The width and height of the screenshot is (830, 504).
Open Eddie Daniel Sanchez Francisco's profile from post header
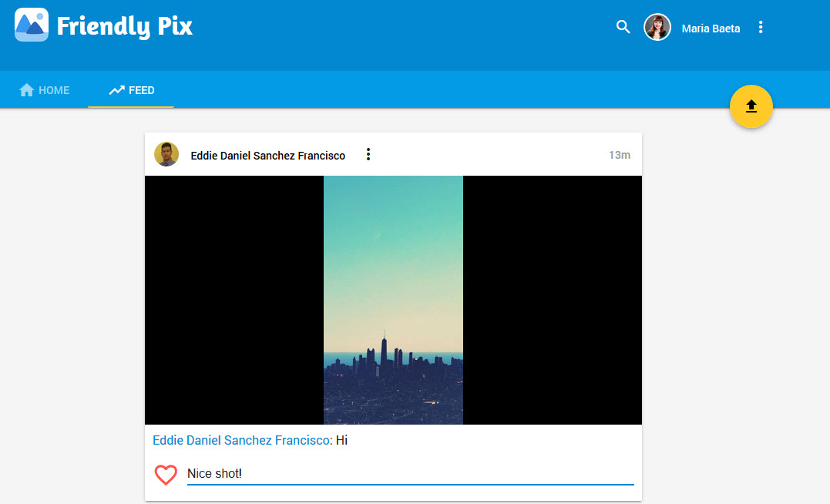coord(267,156)
